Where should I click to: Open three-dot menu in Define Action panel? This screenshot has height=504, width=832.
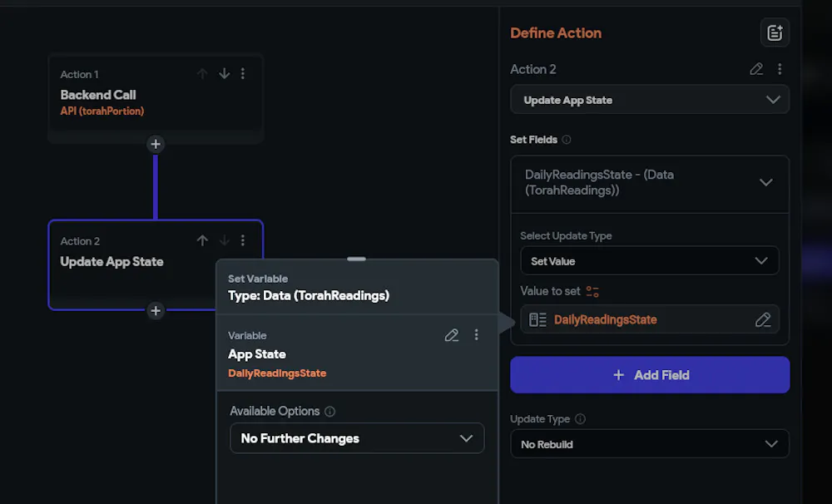(x=780, y=69)
